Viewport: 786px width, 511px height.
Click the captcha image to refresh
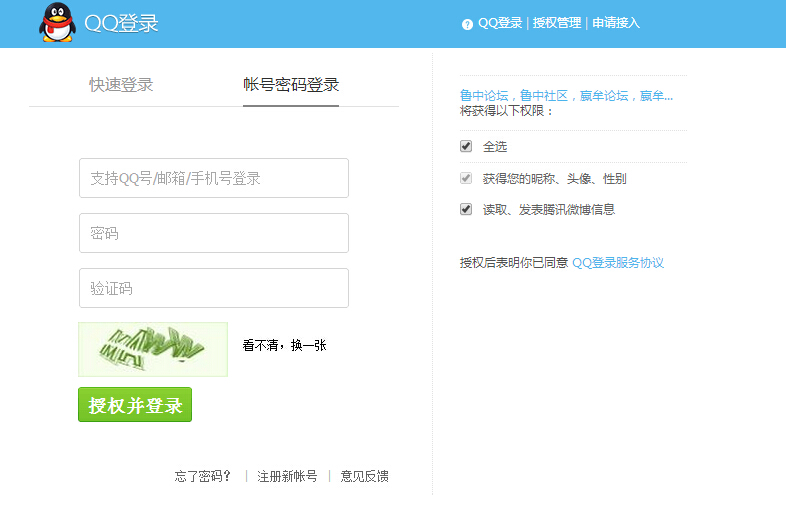(153, 349)
